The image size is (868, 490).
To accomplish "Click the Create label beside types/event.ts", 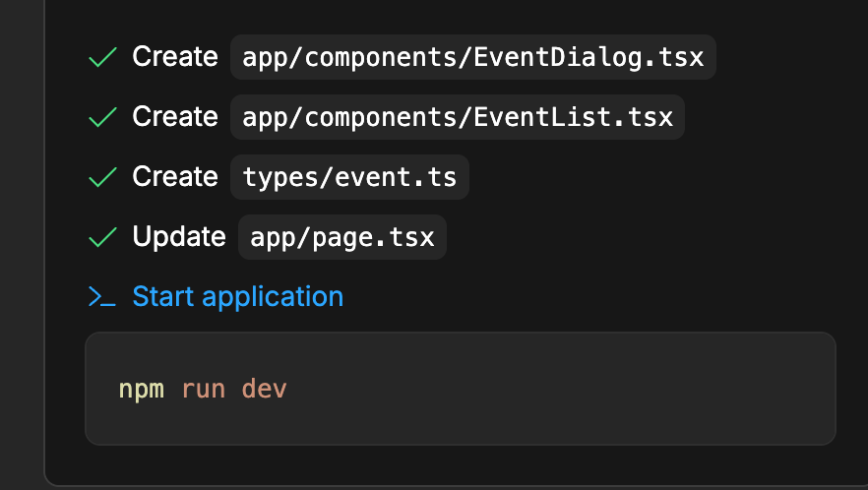I will tap(175, 177).
